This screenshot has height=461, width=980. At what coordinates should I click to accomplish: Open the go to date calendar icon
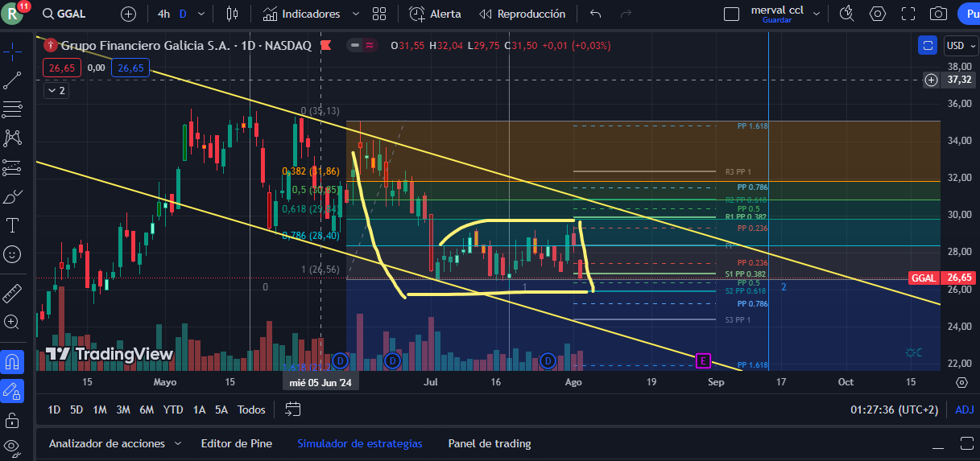tap(292, 410)
